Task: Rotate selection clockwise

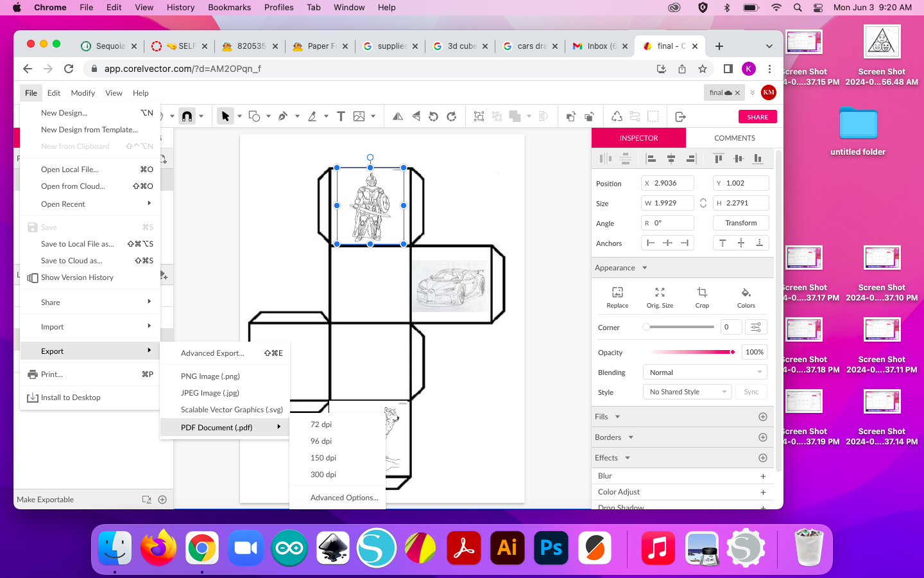Action: 451,116
